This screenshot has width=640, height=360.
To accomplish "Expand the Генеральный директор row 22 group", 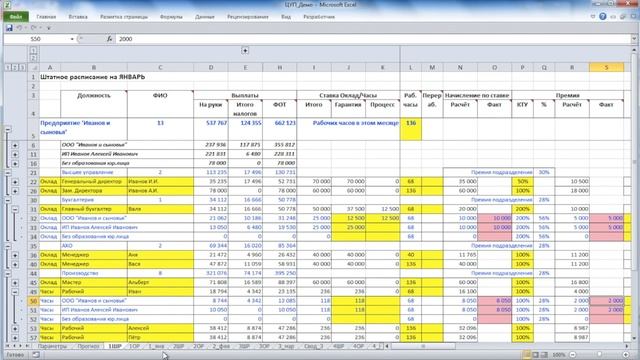I will point(15,182).
